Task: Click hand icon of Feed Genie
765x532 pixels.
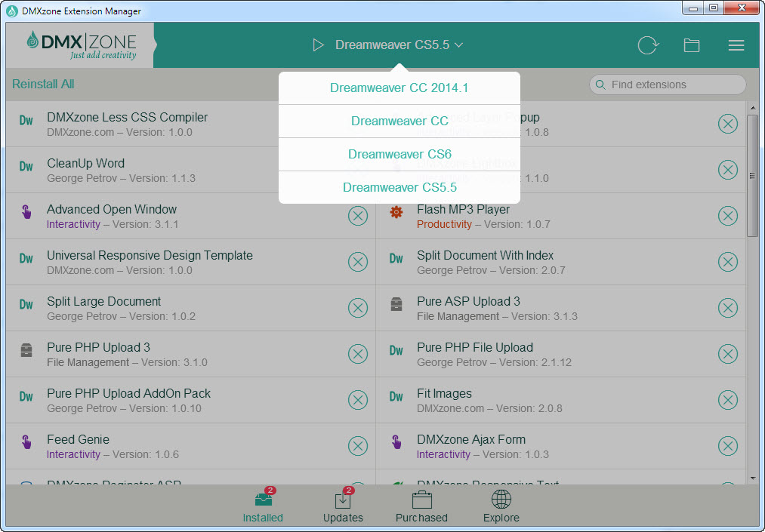Action: pyautogui.click(x=26, y=442)
